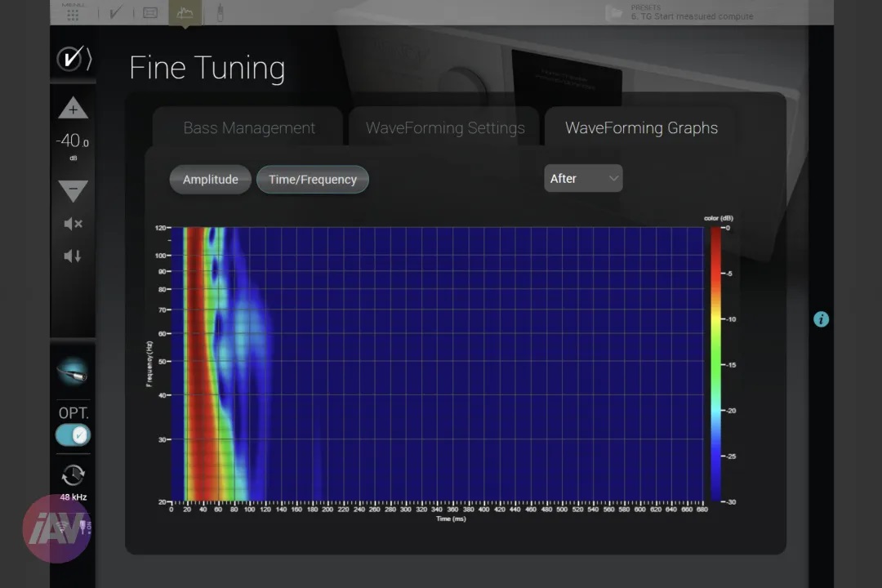The width and height of the screenshot is (882, 588).
Task: Select the Time/Frequency graph button
Action: click(x=313, y=180)
